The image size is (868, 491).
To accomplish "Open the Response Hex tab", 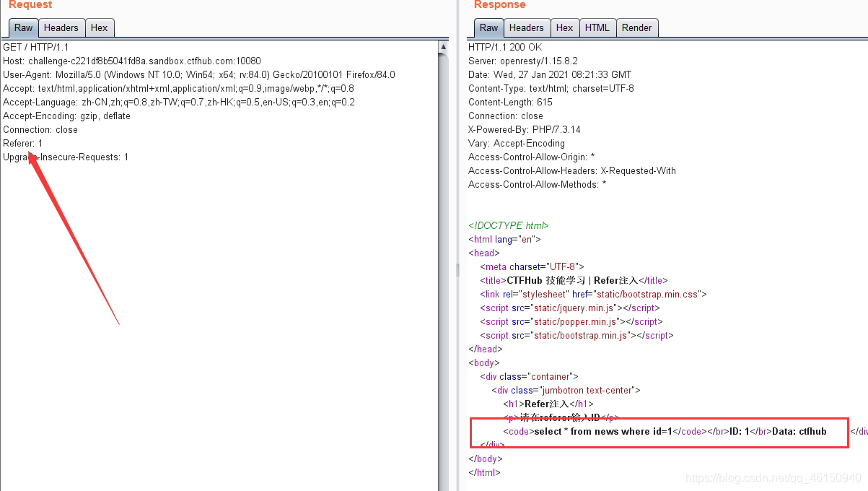I will coord(564,28).
